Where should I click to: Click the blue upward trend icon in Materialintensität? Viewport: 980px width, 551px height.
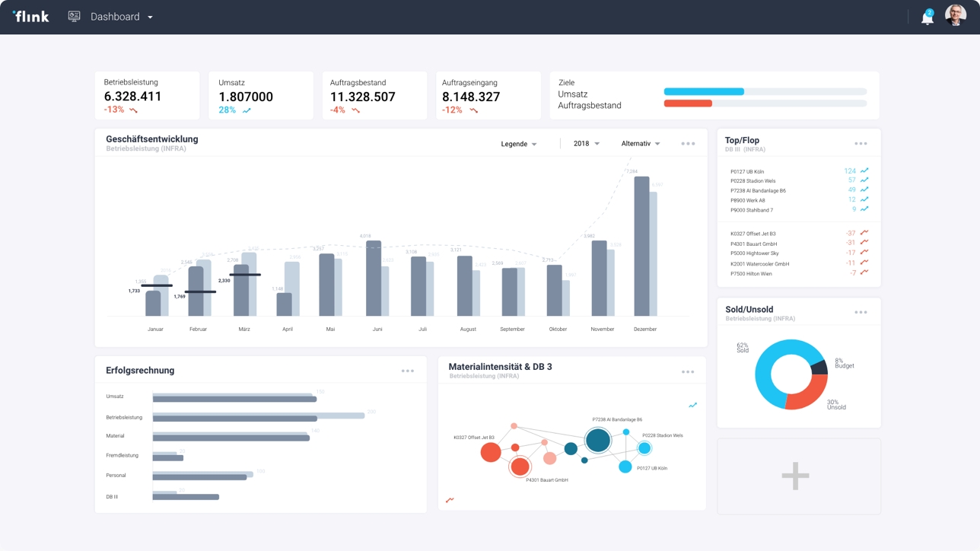692,406
